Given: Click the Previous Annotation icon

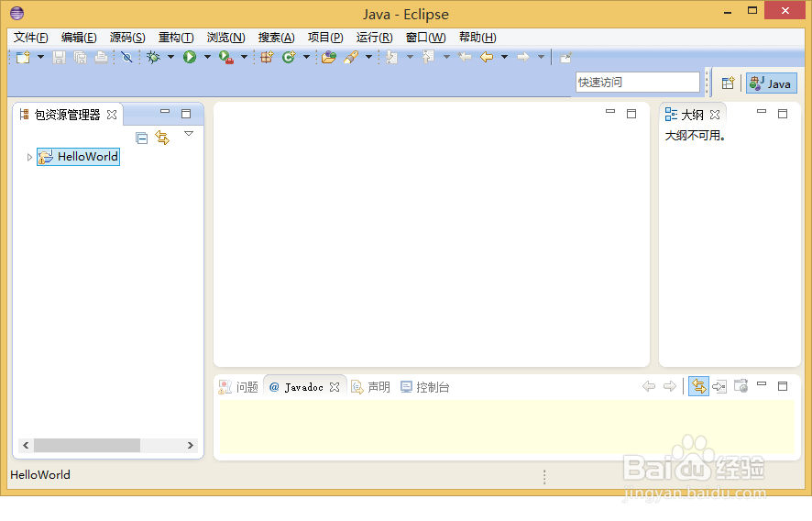Looking at the screenshot, I should (x=428, y=57).
